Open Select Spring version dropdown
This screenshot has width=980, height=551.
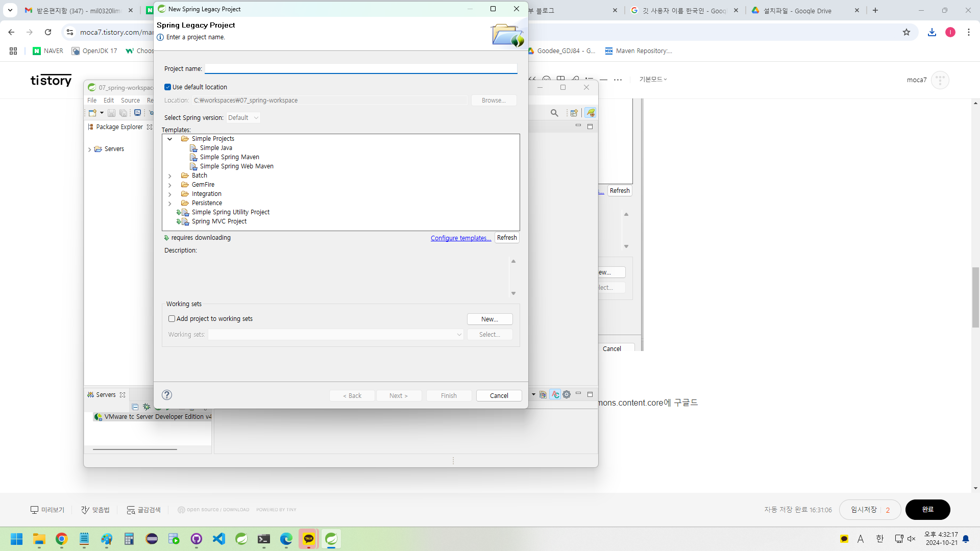pyautogui.click(x=243, y=118)
